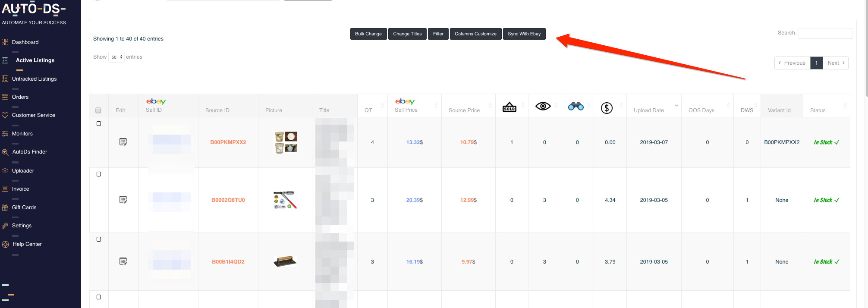
Task: Click the ebay logo above Sell ID
Action: tap(156, 101)
